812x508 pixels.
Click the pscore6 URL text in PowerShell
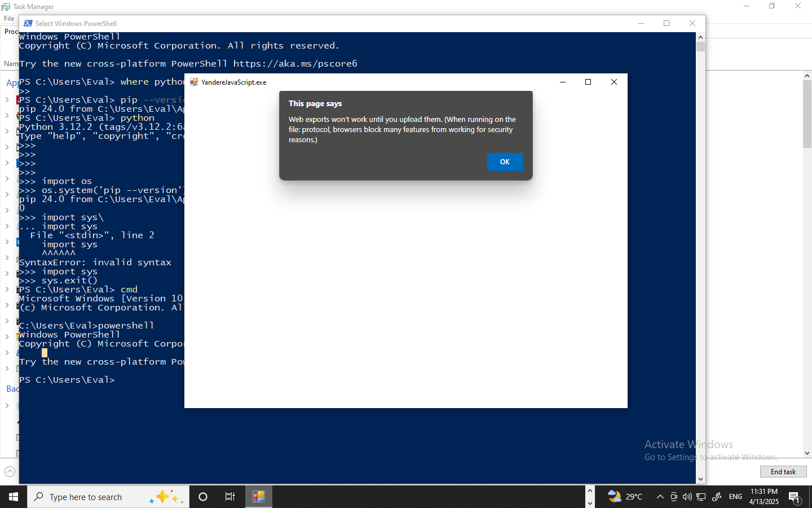[295, 64]
